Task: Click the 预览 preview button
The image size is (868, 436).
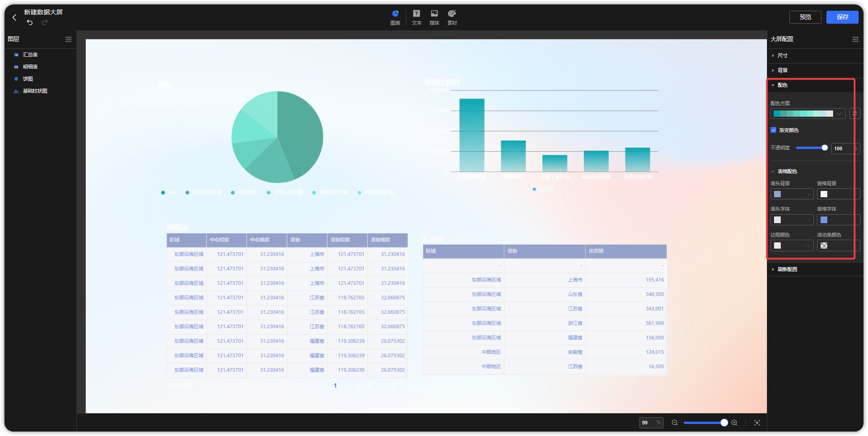Action: [x=805, y=17]
